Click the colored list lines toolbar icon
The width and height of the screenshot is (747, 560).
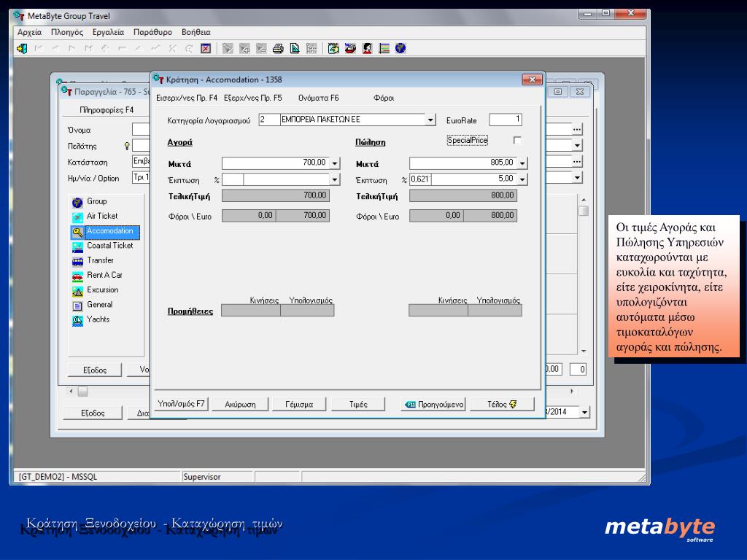click(x=384, y=48)
